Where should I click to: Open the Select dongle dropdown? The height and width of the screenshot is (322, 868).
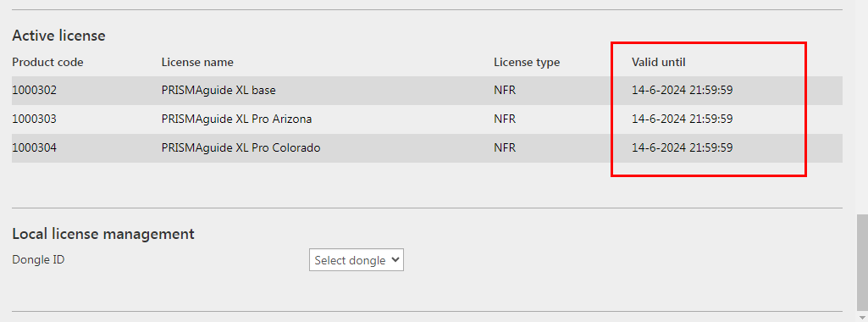coord(357,260)
